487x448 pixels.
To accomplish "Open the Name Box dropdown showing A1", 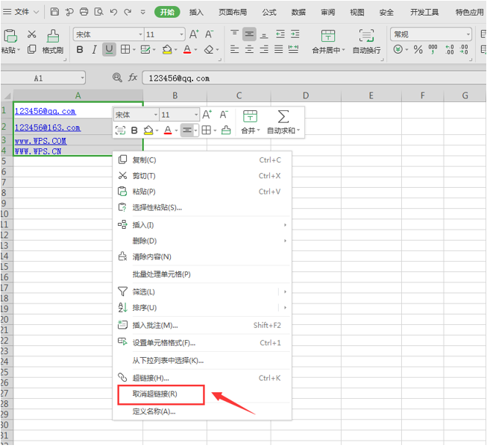I will pos(83,78).
